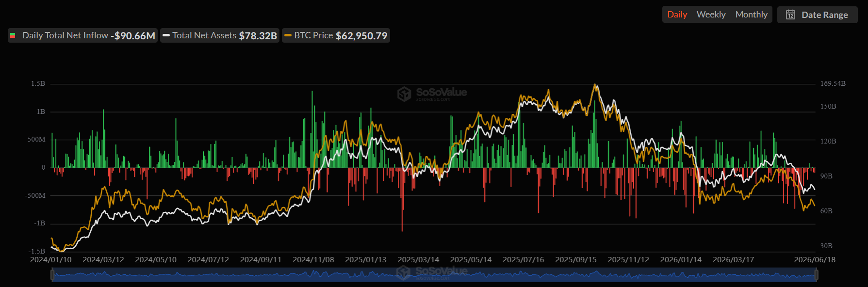This screenshot has height=287, width=868.
Task: Toggle the BTC Price series legend
Action: (x=336, y=35)
